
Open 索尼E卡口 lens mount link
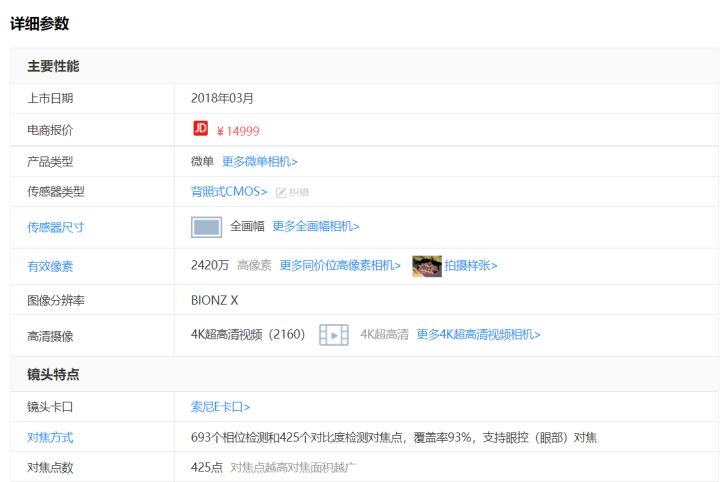[x=220, y=407]
